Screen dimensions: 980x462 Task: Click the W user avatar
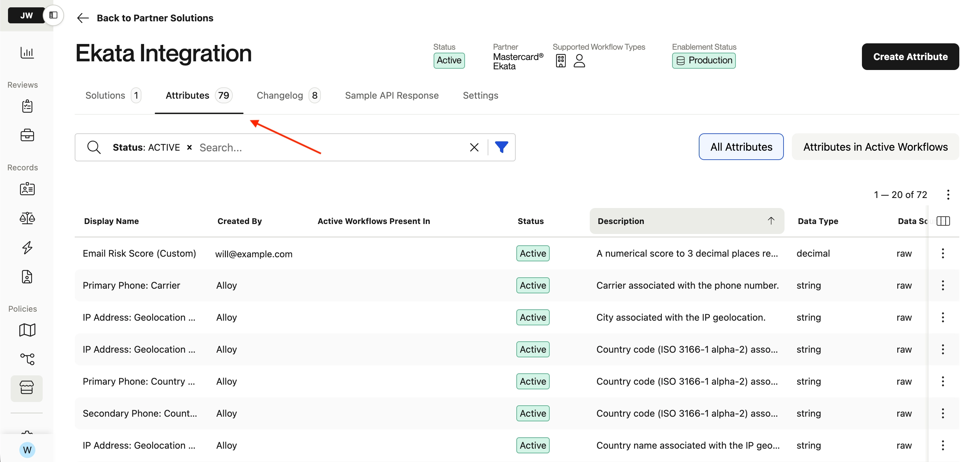(x=27, y=450)
